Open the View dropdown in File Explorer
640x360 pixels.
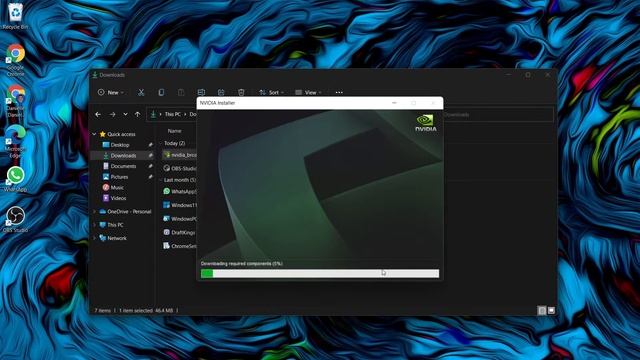tap(309, 93)
